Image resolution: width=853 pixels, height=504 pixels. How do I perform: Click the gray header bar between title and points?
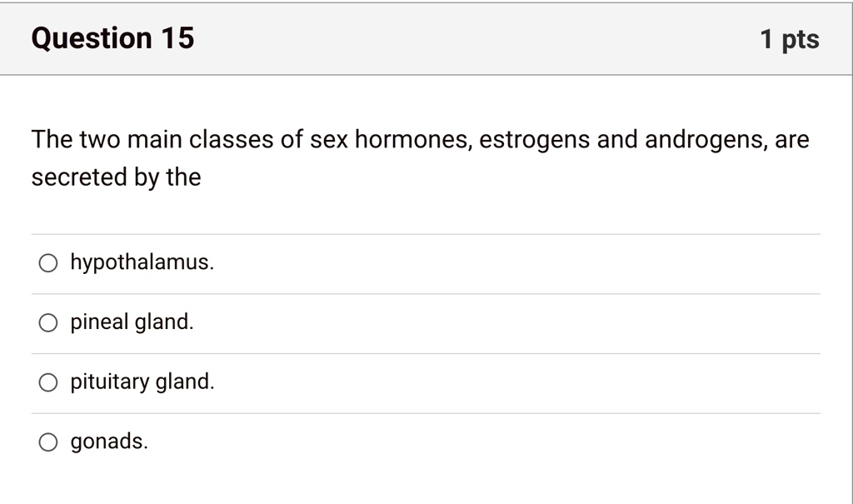(x=476, y=38)
